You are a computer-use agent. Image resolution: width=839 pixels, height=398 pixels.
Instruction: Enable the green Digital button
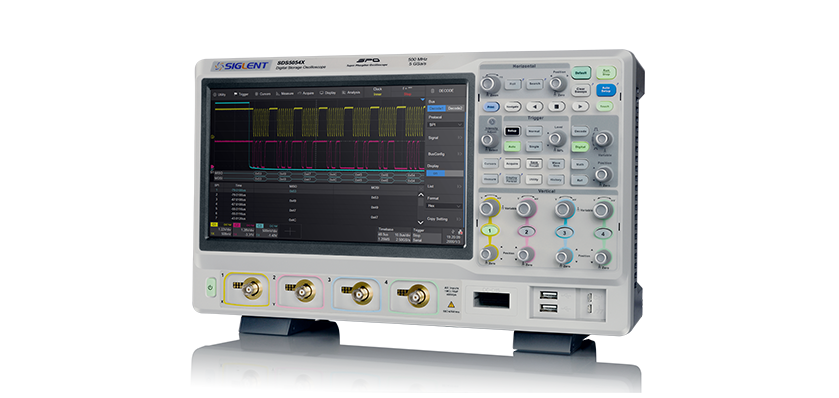tap(580, 147)
